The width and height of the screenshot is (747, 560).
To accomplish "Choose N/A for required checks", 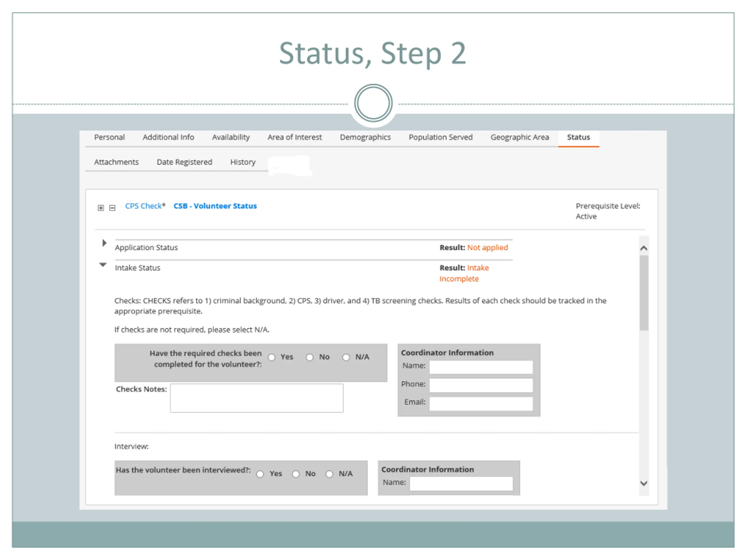I will (346, 357).
